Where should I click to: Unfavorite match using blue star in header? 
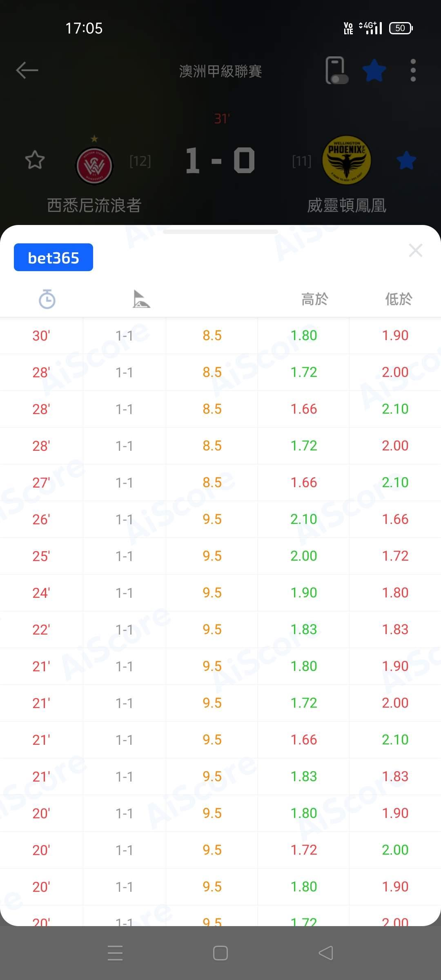pos(374,71)
